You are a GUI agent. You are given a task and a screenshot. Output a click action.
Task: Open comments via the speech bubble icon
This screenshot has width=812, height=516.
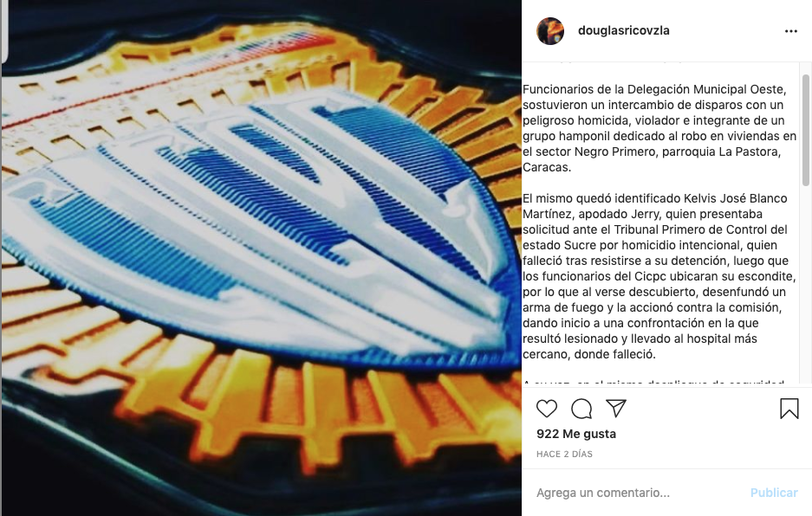[581, 409]
